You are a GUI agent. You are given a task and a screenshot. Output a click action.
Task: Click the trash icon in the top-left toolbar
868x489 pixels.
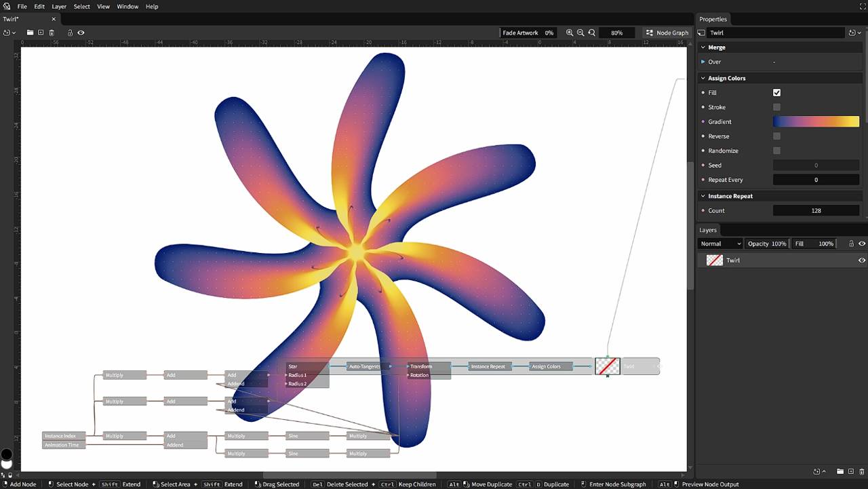pos(51,33)
